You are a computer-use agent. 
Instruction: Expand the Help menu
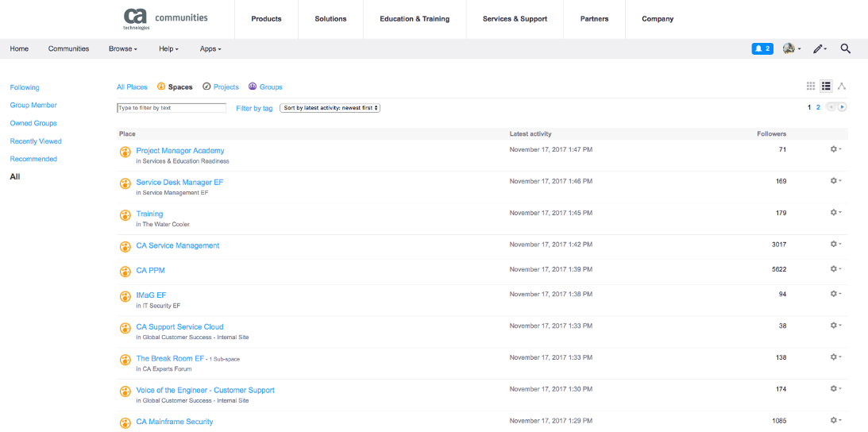click(168, 48)
